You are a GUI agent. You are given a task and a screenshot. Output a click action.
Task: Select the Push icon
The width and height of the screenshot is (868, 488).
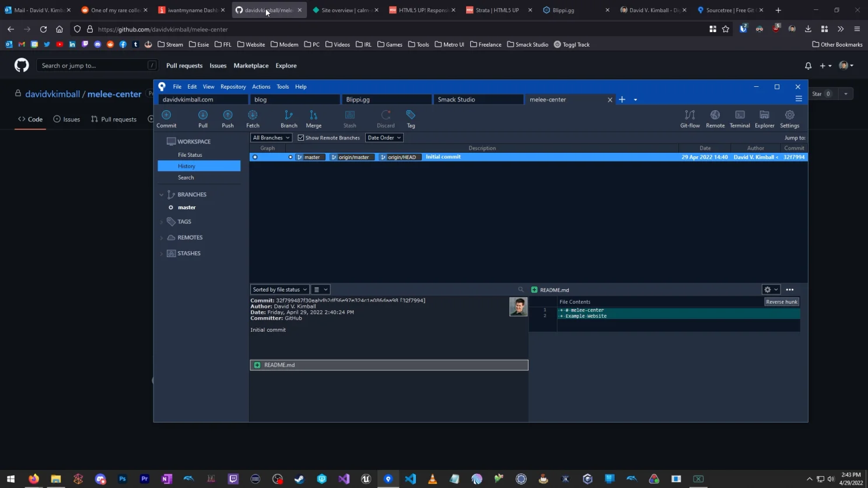[228, 119]
